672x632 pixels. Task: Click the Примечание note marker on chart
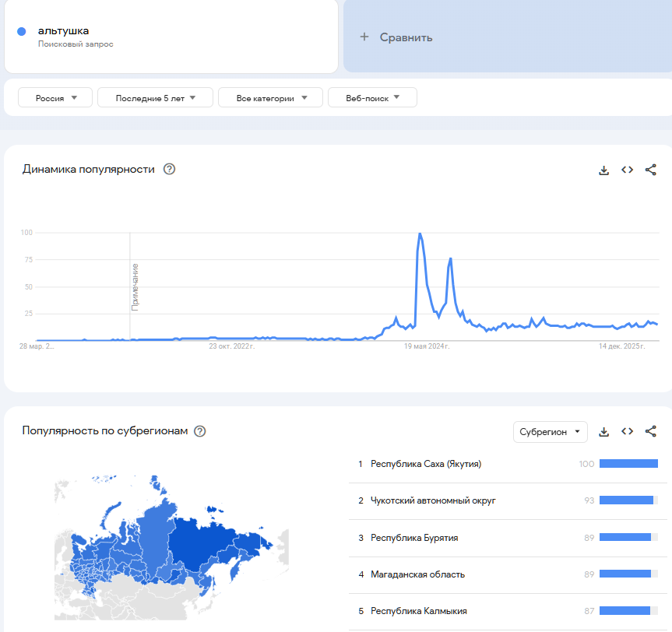pos(135,287)
